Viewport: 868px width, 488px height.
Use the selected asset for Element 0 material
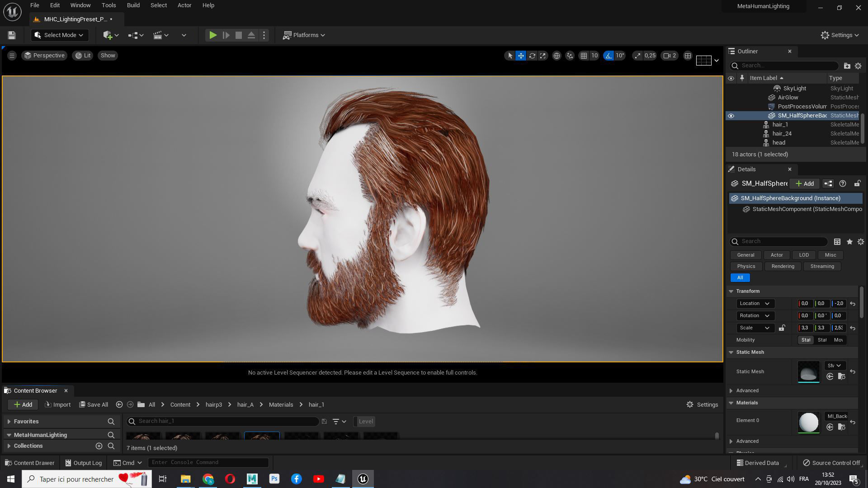(x=830, y=427)
